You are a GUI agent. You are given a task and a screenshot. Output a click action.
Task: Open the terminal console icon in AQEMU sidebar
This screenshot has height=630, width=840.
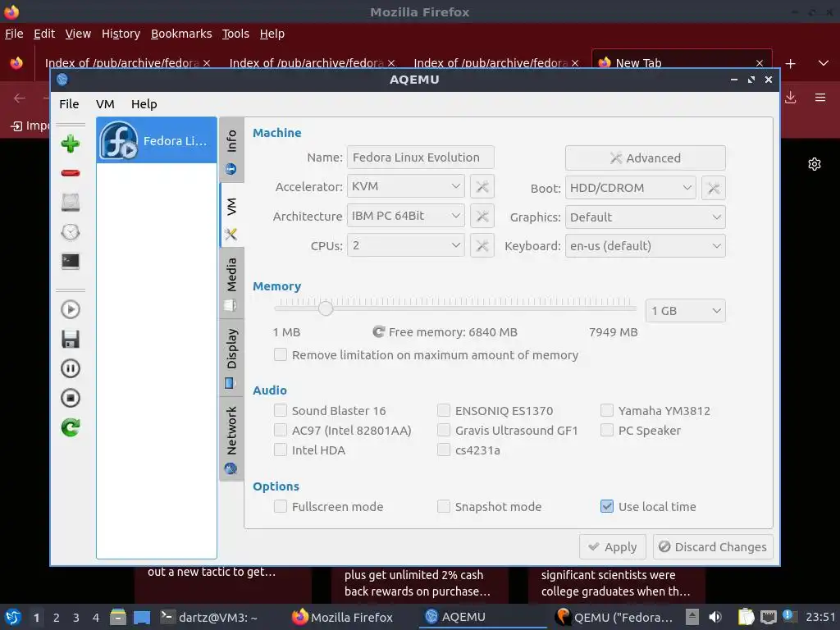pos(71,261)
